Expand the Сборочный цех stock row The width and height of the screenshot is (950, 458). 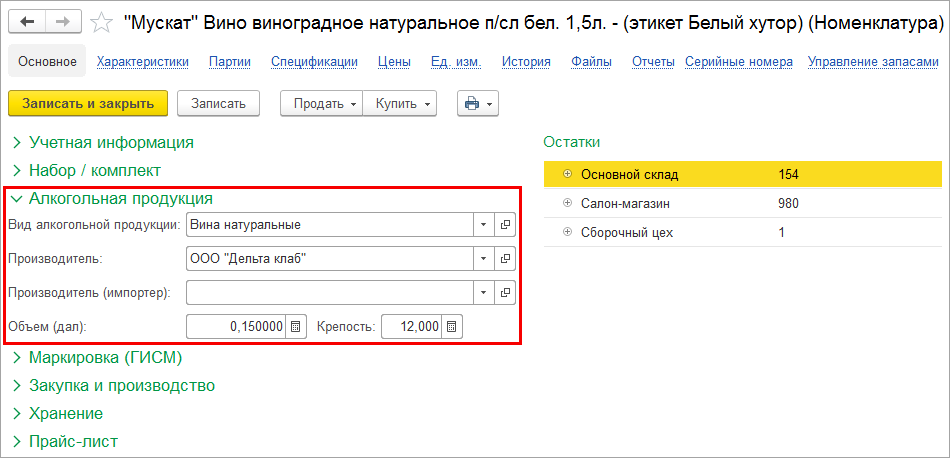tap(568, 233)
